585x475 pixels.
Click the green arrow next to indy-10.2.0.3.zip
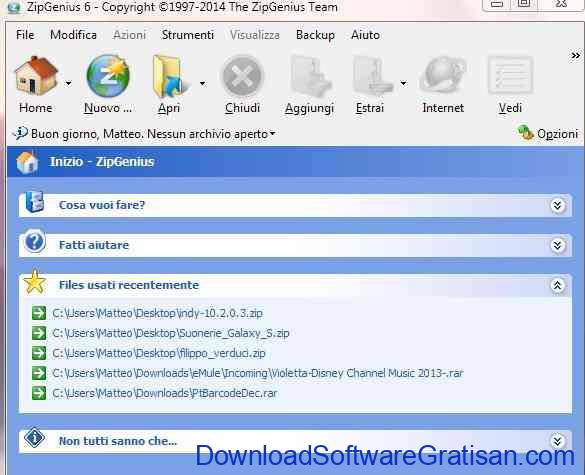point(39,313)
